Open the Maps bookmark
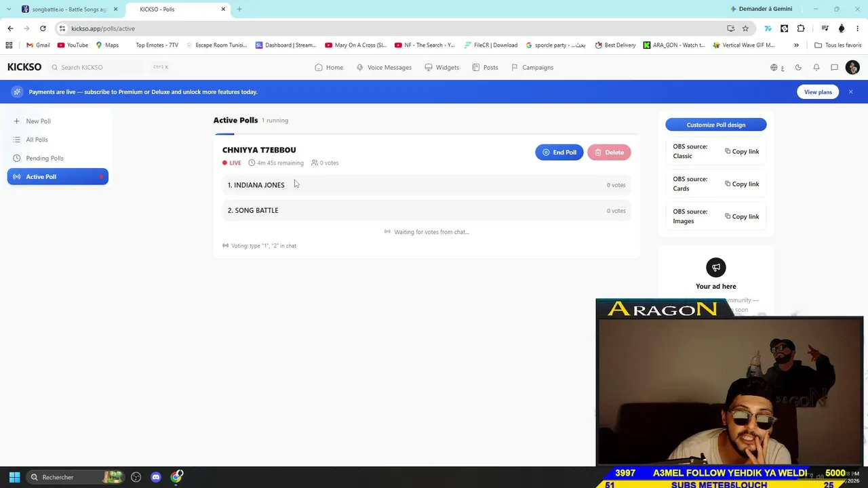Image resolution: width=868 pixels, height=488 pixels. (107, 45)
